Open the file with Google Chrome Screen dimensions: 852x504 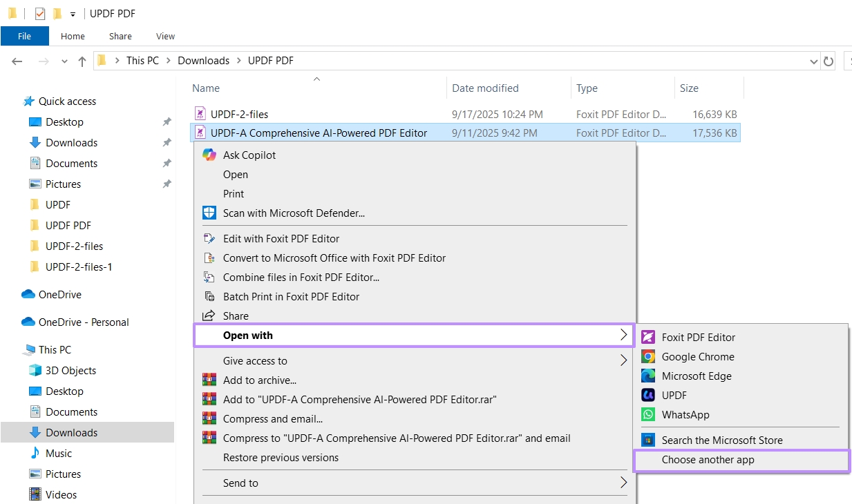point(697,356)
